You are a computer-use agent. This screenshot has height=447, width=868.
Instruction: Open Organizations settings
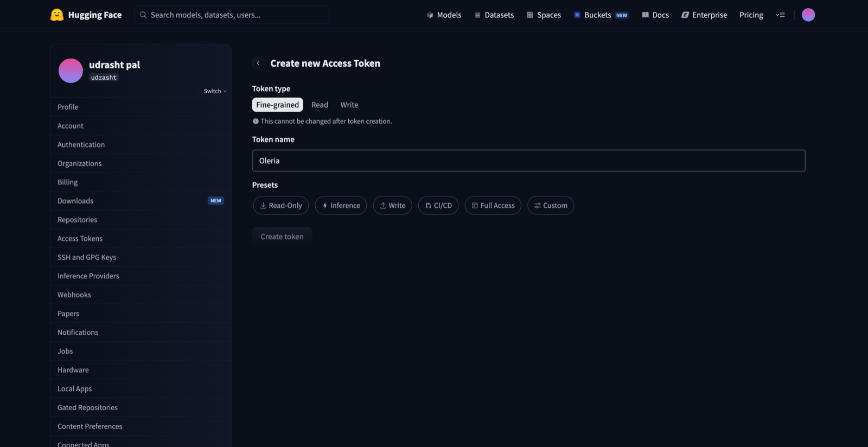[141, 163]
